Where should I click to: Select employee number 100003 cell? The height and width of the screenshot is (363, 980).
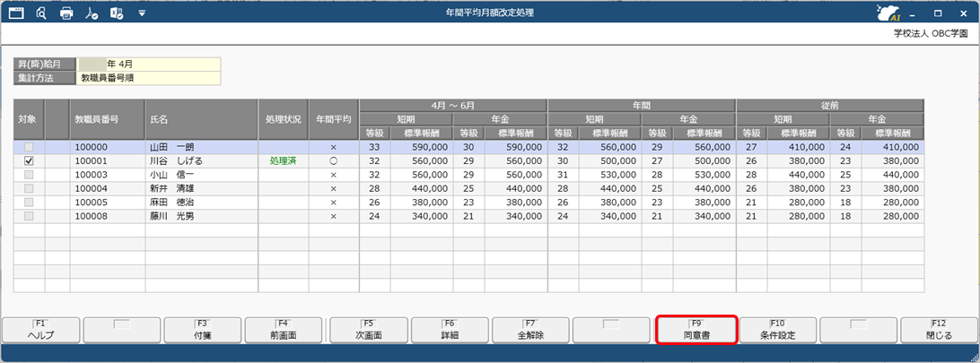tap(108, 175)
